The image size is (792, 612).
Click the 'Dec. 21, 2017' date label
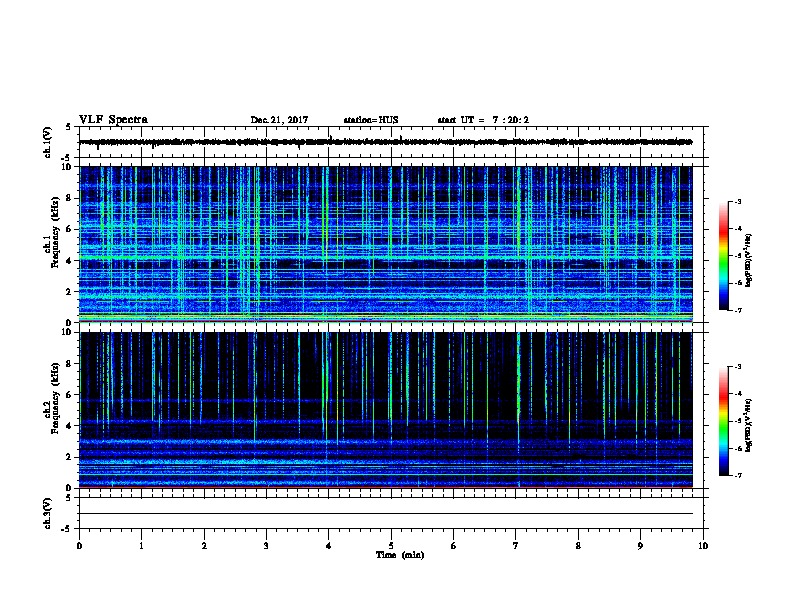(x=279, y=120)
